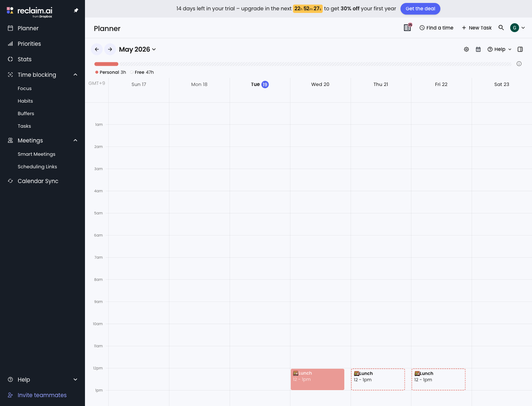Viewport: 532px width, 406px height.
Task: Open the Habits page
Action: click(x=25, y=101)
